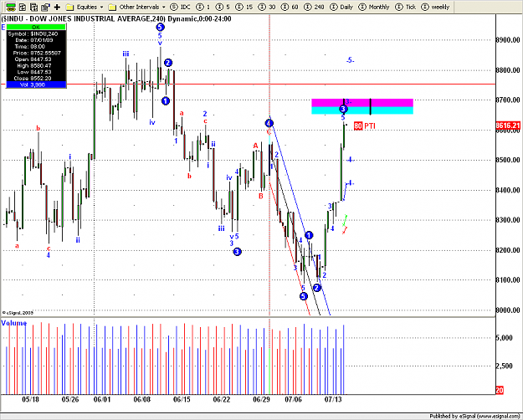The width and height of the screenshot is (523, 420).
Task: Click circled wave 1 label near 8250 in July
Action: click(309, 235)
